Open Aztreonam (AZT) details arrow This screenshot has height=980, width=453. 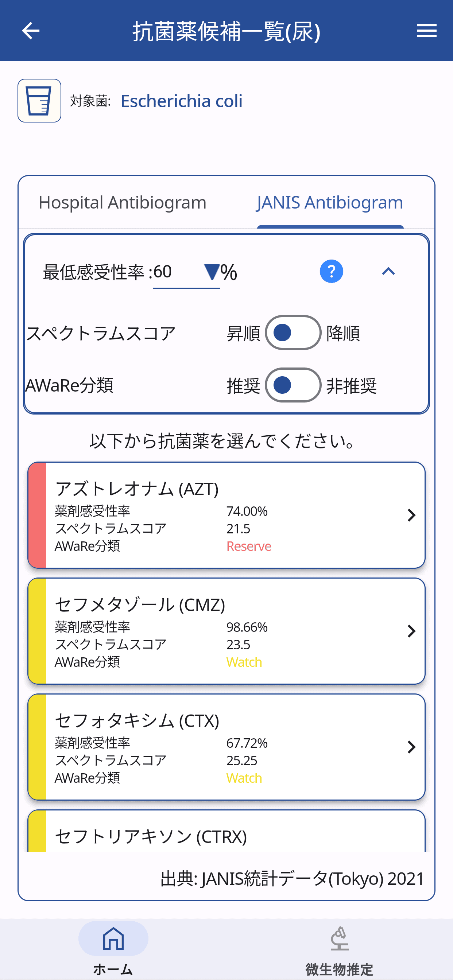coord(411,515)
